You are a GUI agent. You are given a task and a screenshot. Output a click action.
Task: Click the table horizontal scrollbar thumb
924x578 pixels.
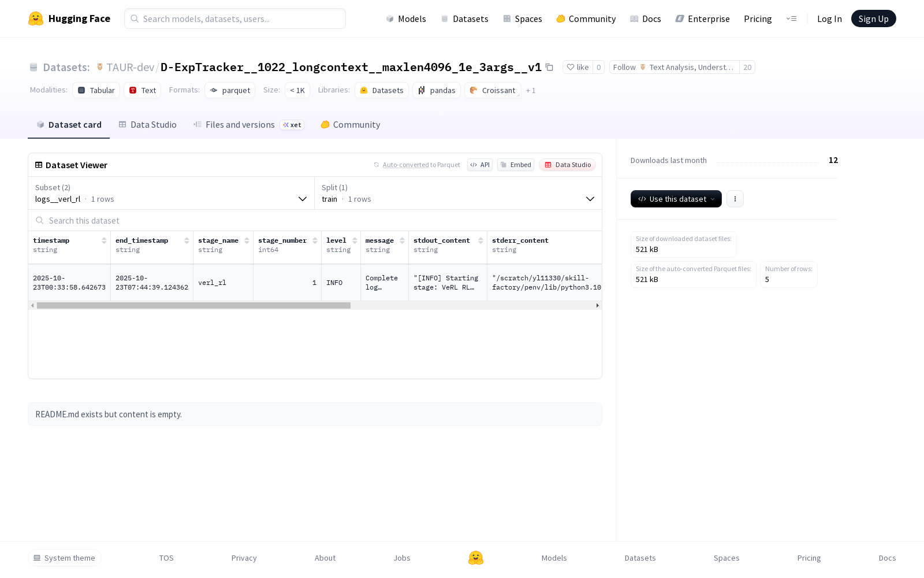click(x=193, y=305)
